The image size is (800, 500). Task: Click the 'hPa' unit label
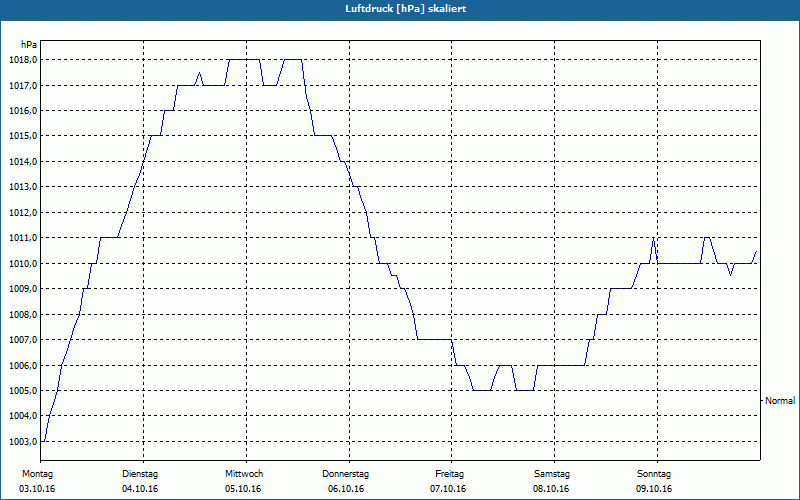[29, 45]
